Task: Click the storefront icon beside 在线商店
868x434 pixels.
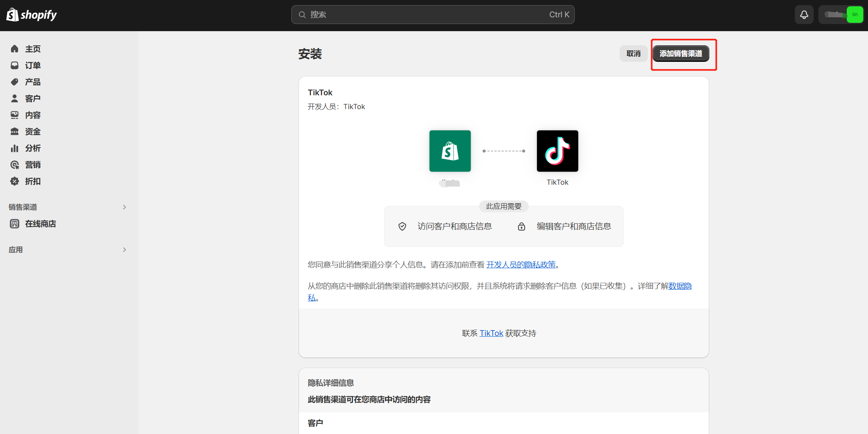Action: click(x=15, y=224)
